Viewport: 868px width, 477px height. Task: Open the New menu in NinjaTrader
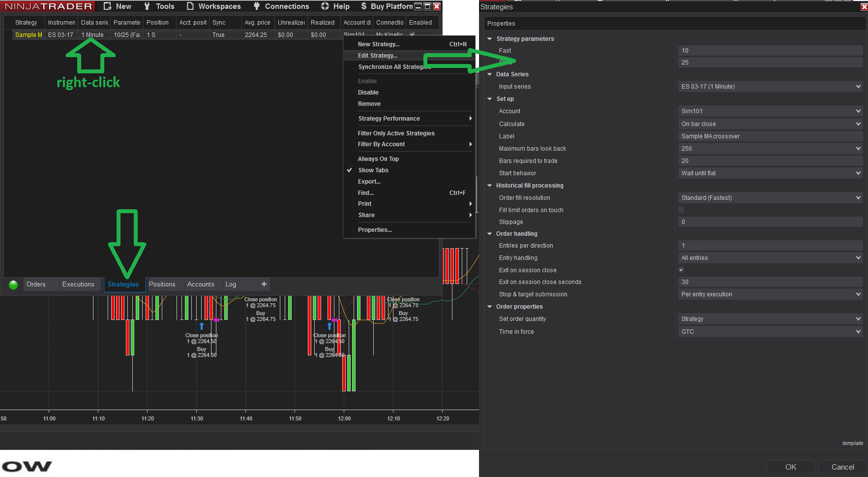(x=118, y=6)
